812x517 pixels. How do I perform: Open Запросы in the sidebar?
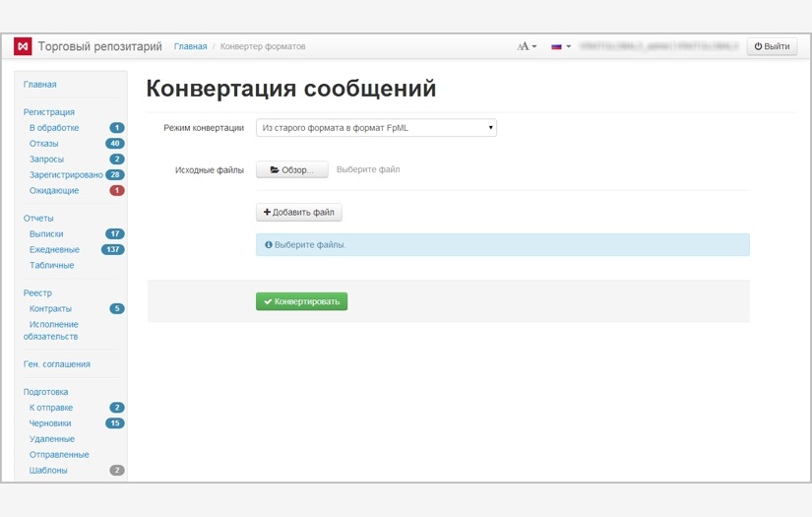[46, 159]
